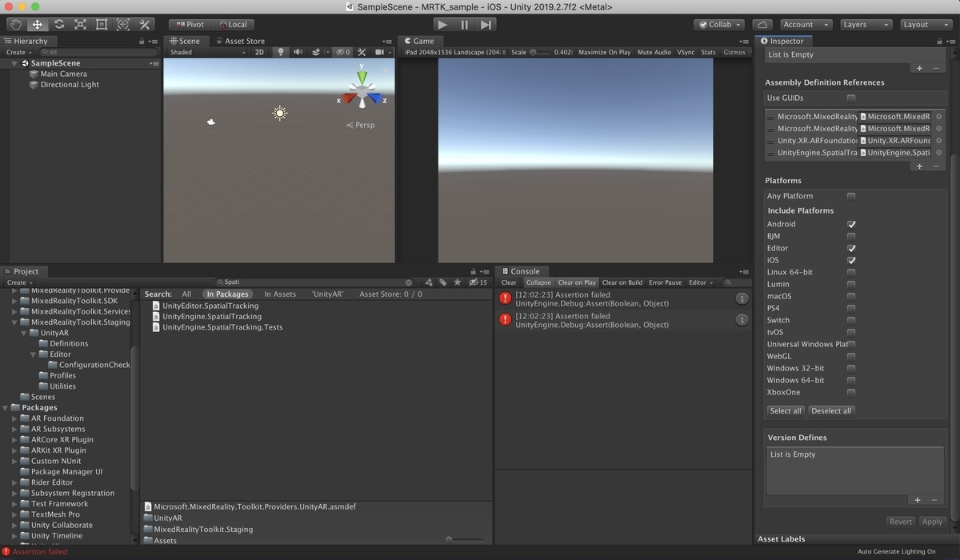Open Console Editor dropdown

click(701, 282)
